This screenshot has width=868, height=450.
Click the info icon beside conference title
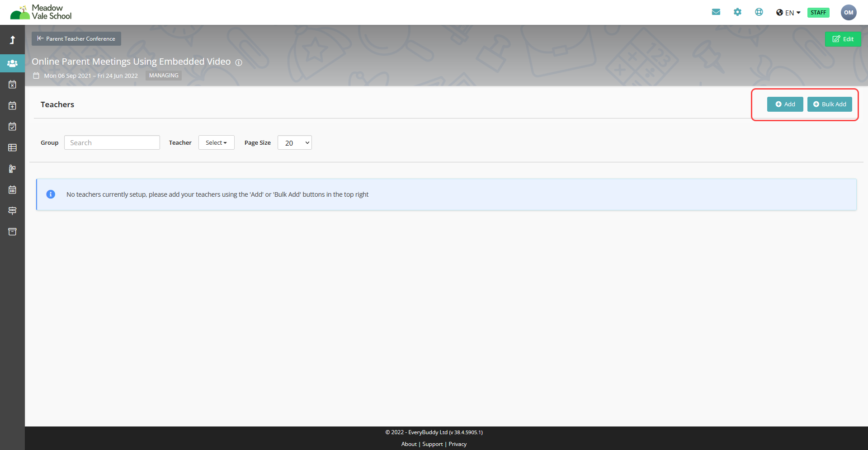pos(239,62)
